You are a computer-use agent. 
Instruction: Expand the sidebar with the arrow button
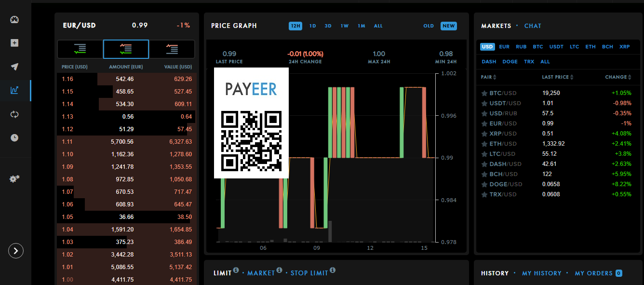coord(16,251)
